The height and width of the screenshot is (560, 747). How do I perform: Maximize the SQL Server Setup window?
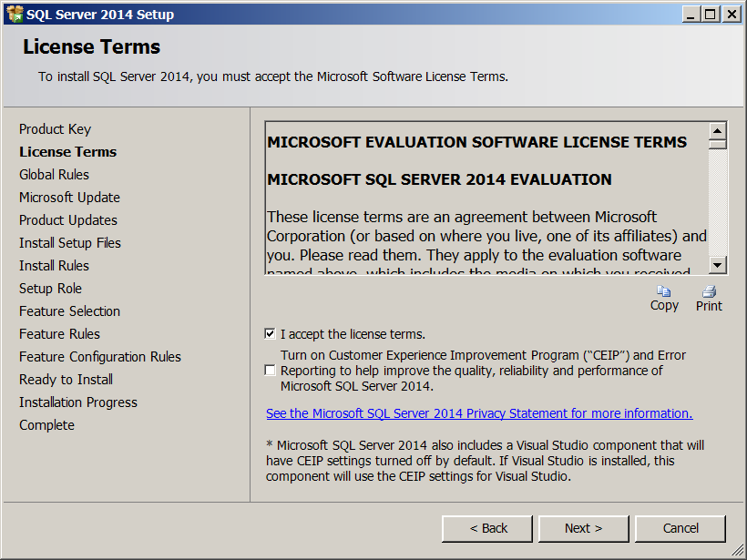[711, 14]
